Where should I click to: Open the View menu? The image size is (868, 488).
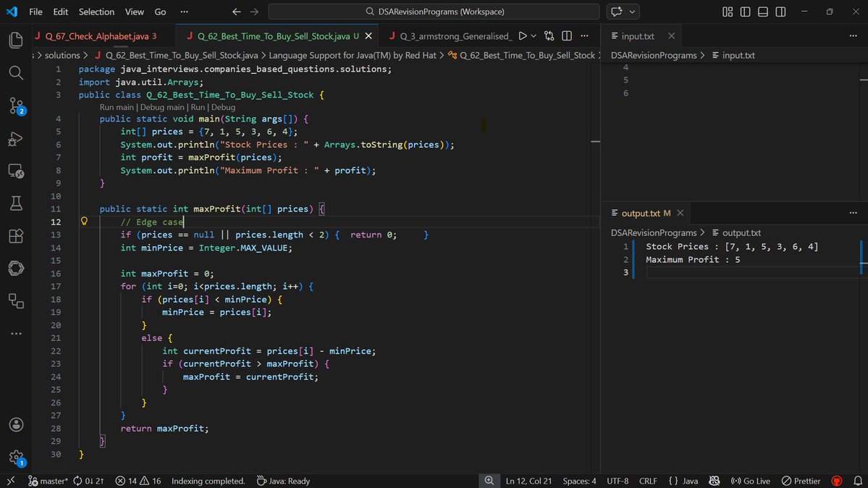click(134, 12)
